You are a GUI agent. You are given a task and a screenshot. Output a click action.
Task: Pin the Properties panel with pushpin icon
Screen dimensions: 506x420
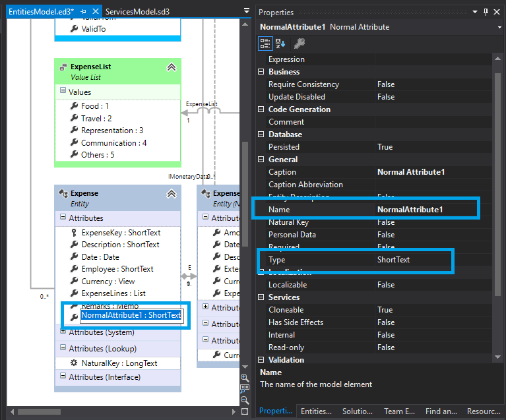point(486,12)
